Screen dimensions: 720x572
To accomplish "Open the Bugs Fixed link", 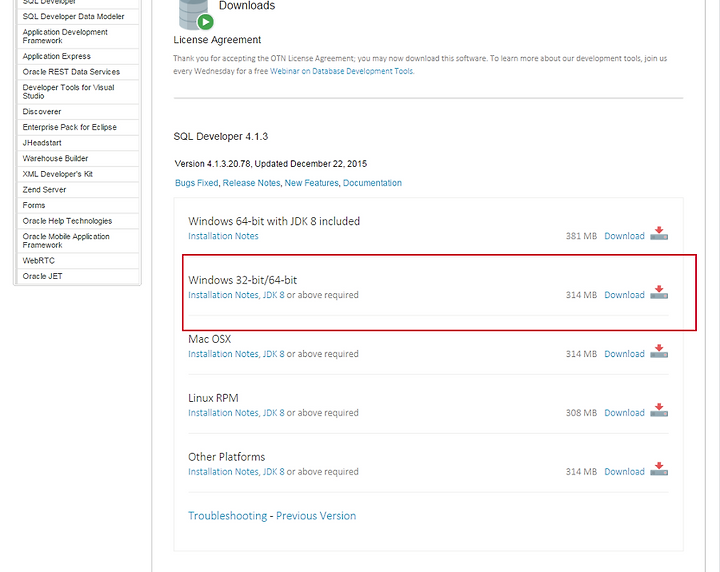I will tap(197, 183).
